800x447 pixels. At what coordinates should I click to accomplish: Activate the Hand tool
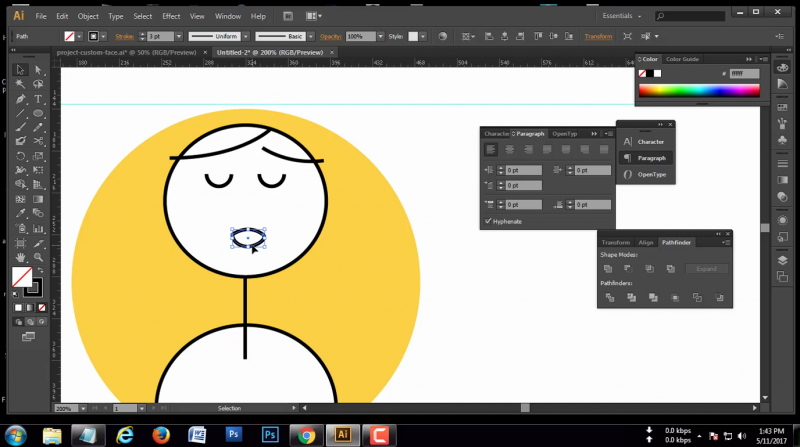(x=20, y=258)
